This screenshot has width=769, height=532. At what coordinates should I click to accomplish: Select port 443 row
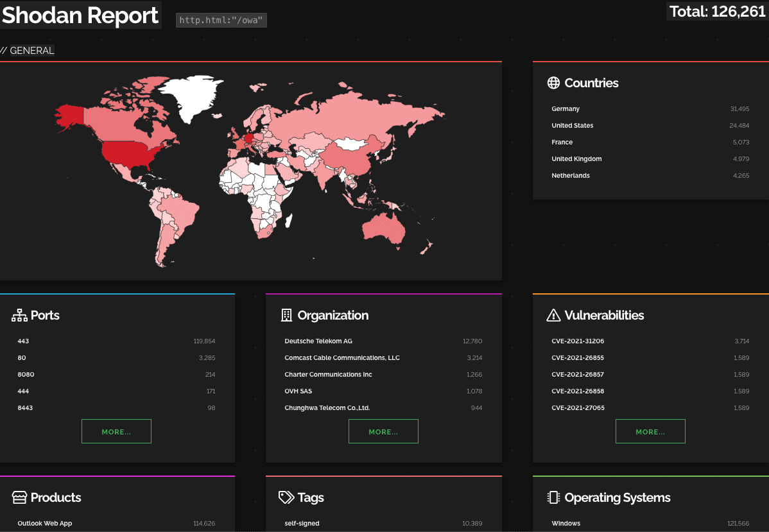click(x=116, y=341)
